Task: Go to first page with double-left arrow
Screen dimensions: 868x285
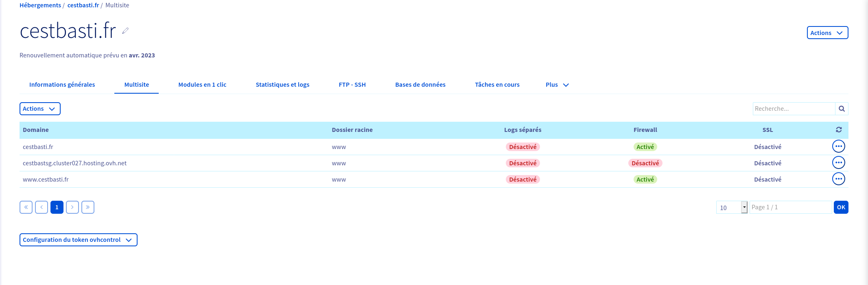Action: pos(26,207)
